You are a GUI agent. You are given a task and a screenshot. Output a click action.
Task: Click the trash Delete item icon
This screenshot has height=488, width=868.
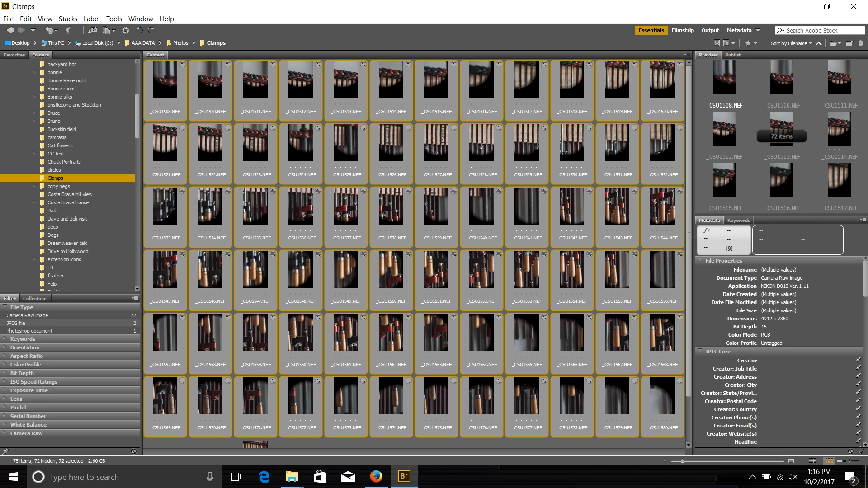860,43
